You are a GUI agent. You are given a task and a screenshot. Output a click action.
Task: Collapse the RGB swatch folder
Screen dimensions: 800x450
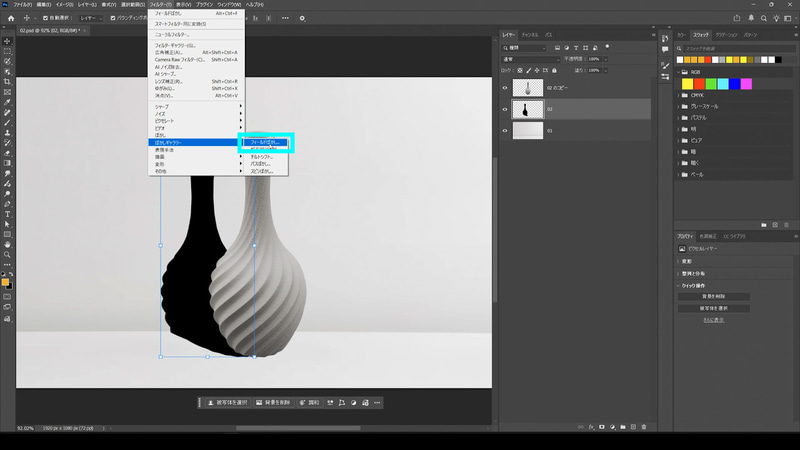tap(679, 72)
